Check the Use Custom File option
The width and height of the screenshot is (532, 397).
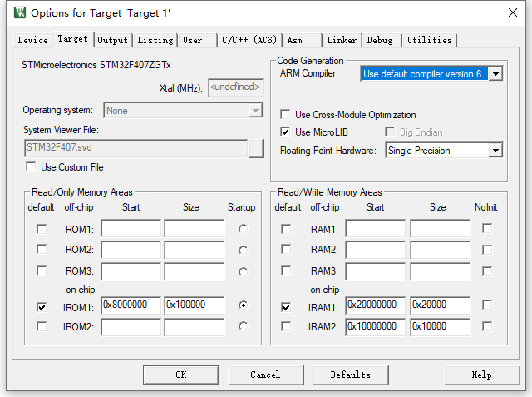(x=31, y=167)
